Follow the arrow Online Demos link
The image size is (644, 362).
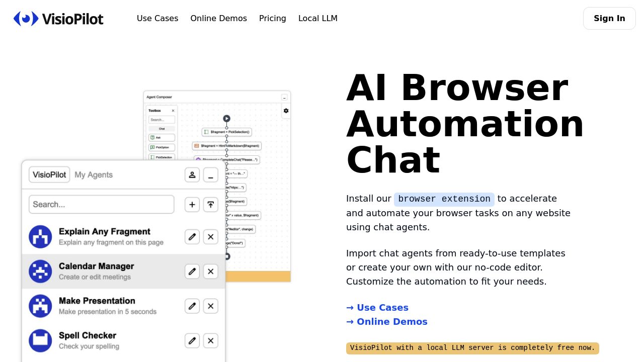387,322
